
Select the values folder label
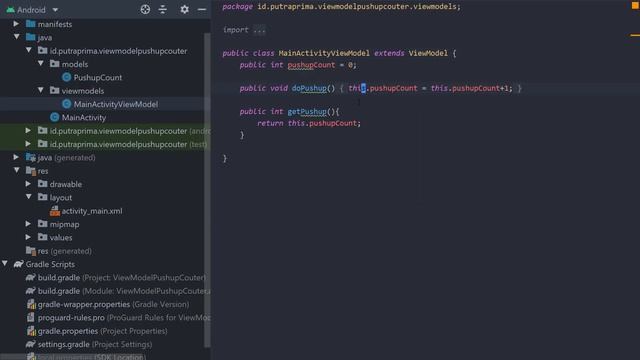[61, 238]
